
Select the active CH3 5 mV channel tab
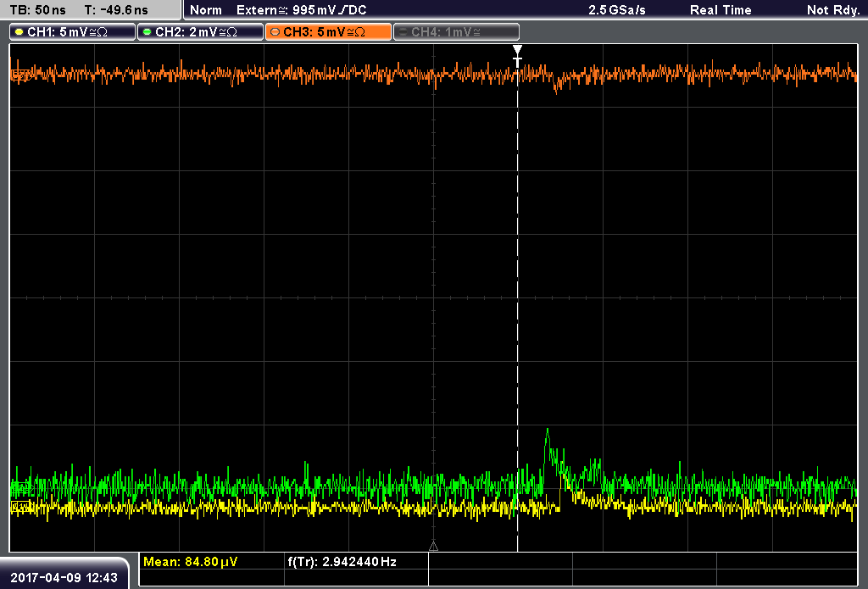pos(328,32)
